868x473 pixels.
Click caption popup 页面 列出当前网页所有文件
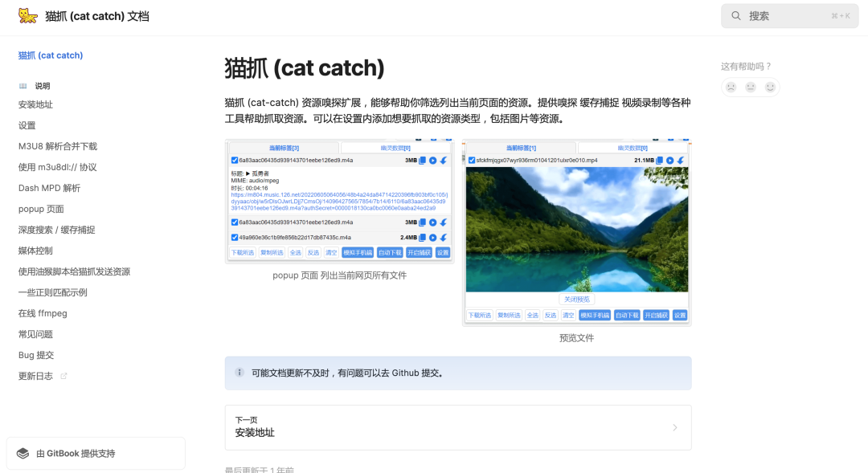coord(339,275)
